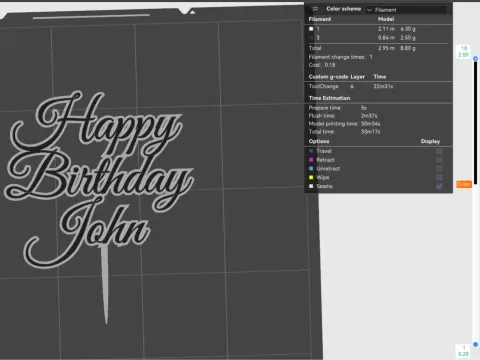Viewport: 480px width, 360px height.
Task: Click the Prepare time value 5s
Action: click(x=364, y=108)
